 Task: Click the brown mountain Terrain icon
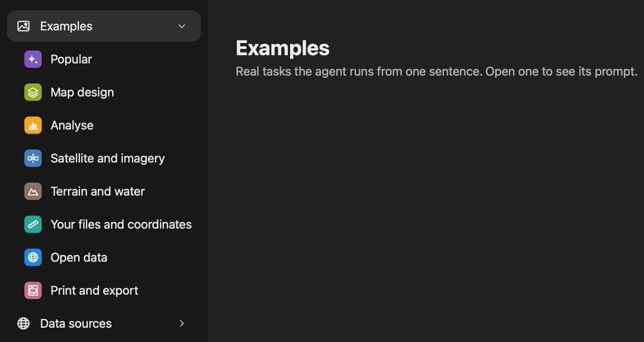[x=33, y=191]
